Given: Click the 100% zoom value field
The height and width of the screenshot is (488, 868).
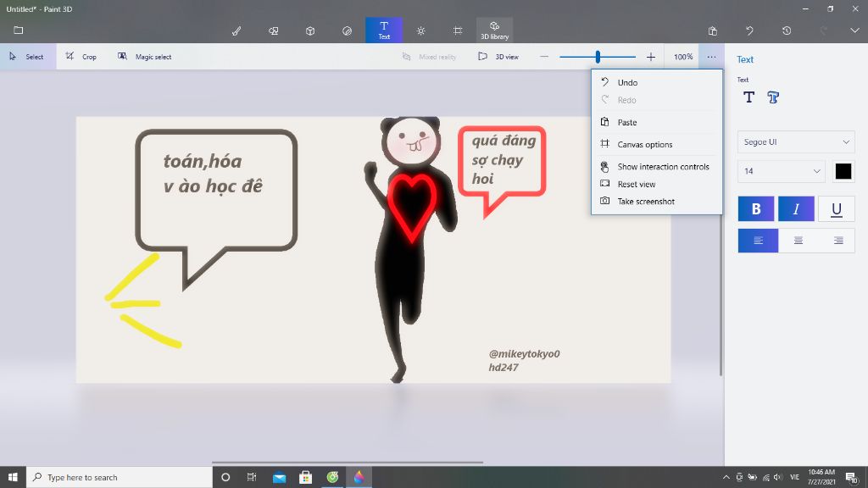Looking at the screenshot, I should [x=683, y=57].
